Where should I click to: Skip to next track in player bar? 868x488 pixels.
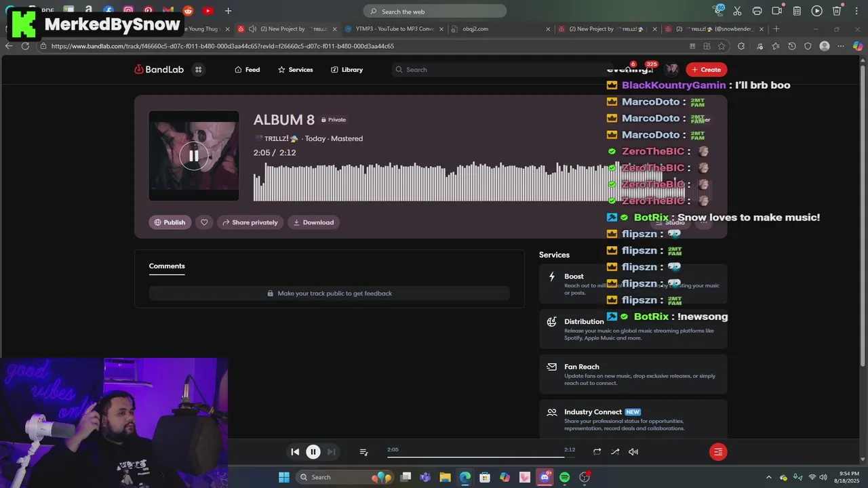coord(331,452)
